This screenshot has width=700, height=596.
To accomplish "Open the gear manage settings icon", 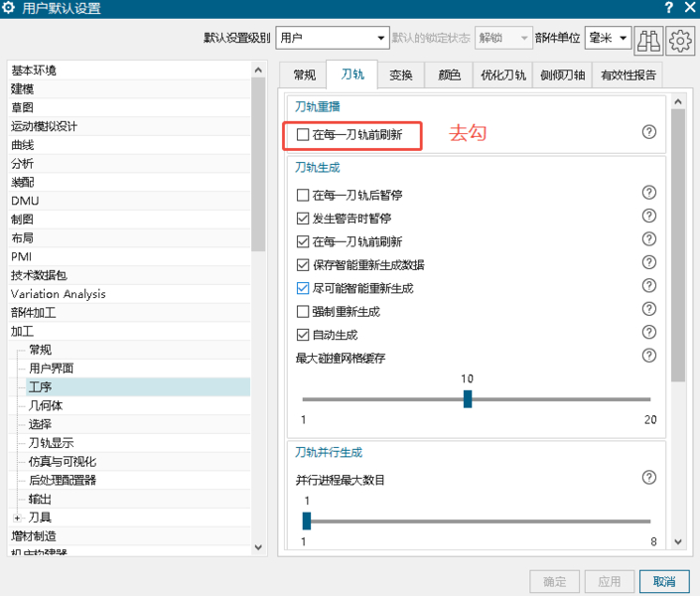I will 680,40.
